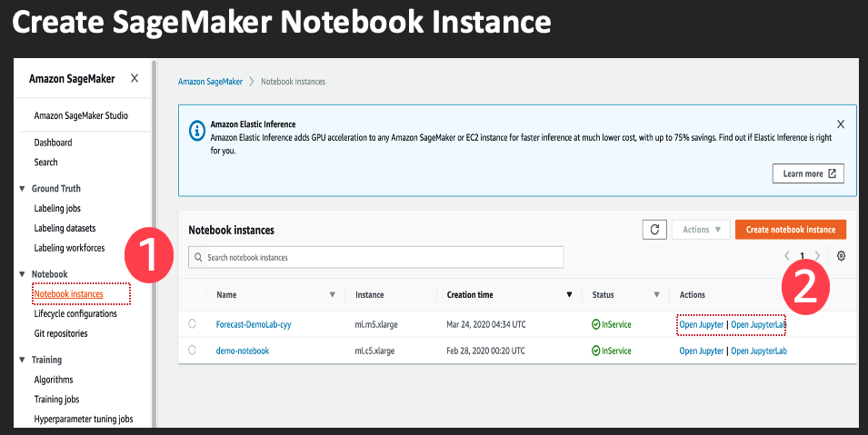Open Amazon SageMaker Studio
Screen dimensions: 868x435
point(81,115)
